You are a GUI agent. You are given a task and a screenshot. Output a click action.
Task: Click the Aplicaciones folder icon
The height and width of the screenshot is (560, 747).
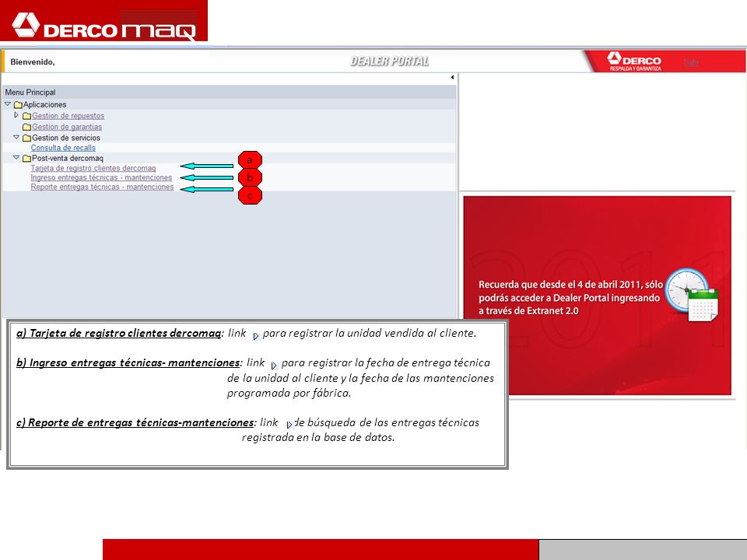click(18, 105)
